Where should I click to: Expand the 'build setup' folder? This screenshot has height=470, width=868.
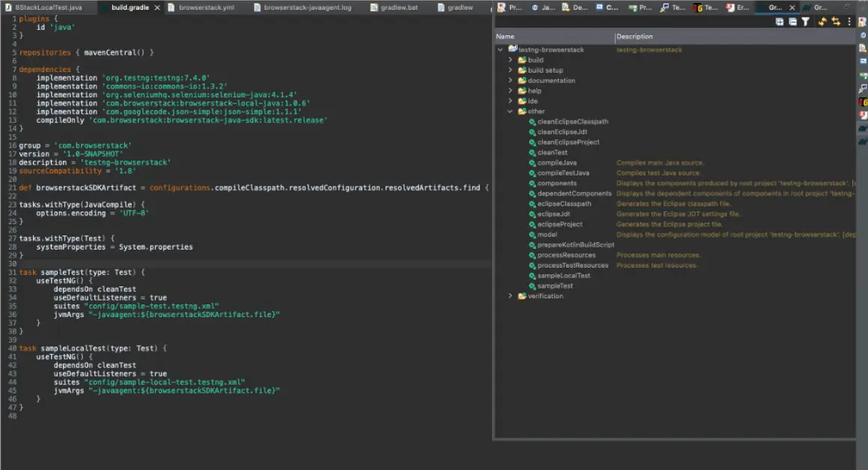tap(510, 70)
